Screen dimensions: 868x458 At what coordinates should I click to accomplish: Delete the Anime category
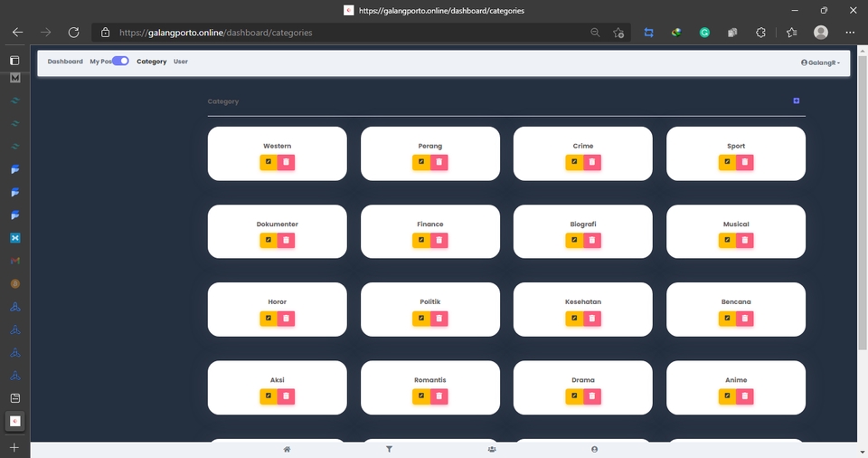745,396
